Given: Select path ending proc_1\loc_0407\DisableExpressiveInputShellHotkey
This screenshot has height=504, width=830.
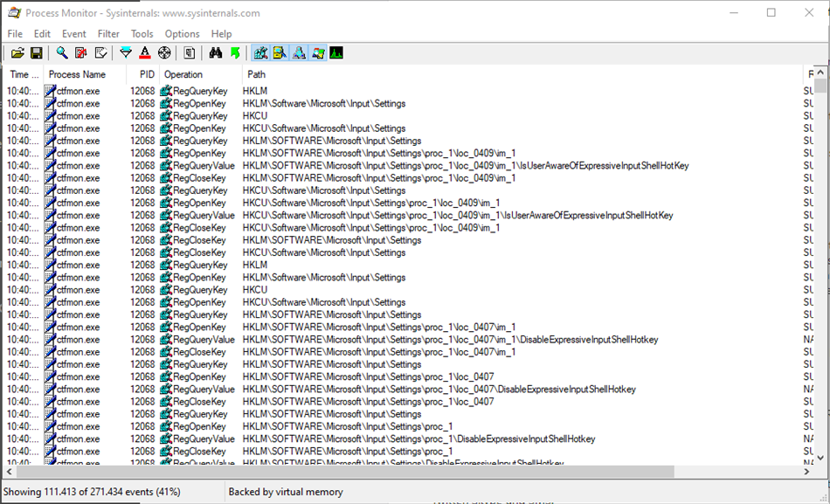Looking at the screenshot, I should pyautogui.click(x=439, y=390).
